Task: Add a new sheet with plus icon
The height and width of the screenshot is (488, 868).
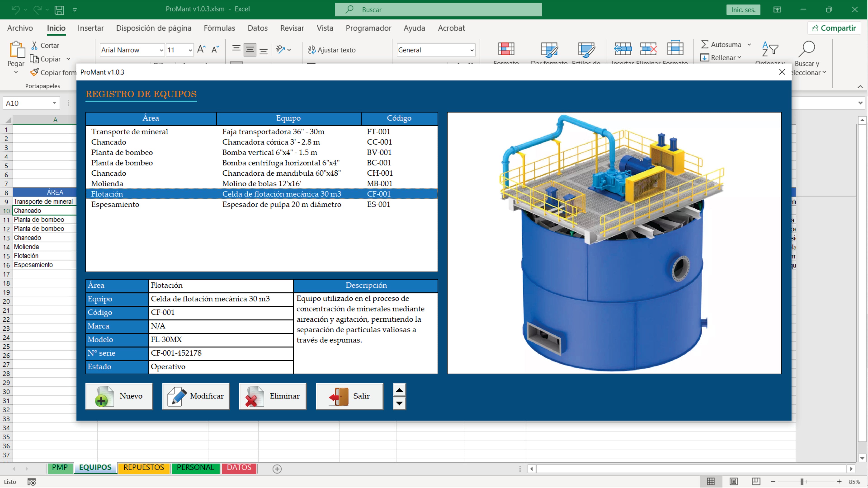Action: coord(277,469)
